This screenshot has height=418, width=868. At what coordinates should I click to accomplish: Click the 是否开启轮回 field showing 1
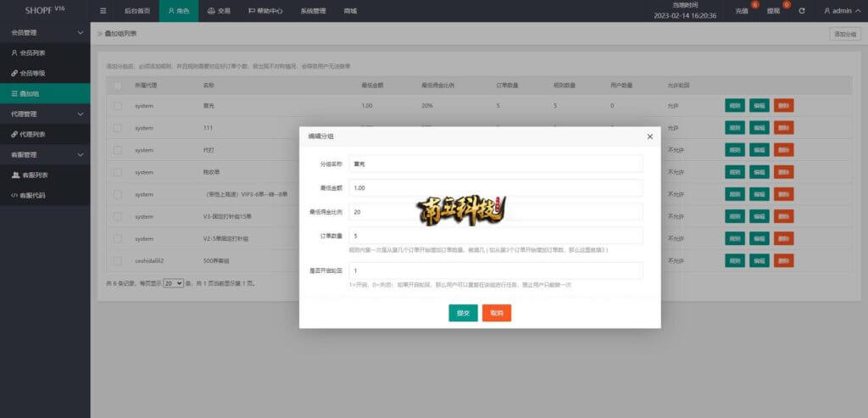tap(496, 270)
